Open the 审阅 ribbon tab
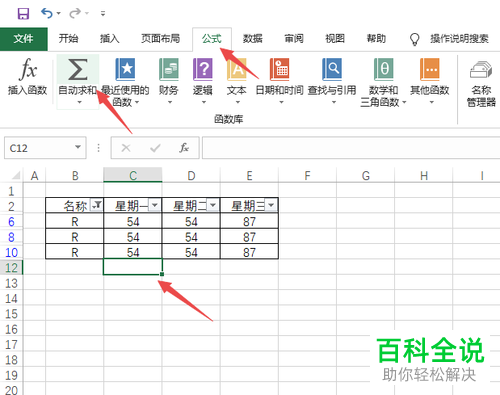This screenshot has height=395, width=500. point(294,39)
